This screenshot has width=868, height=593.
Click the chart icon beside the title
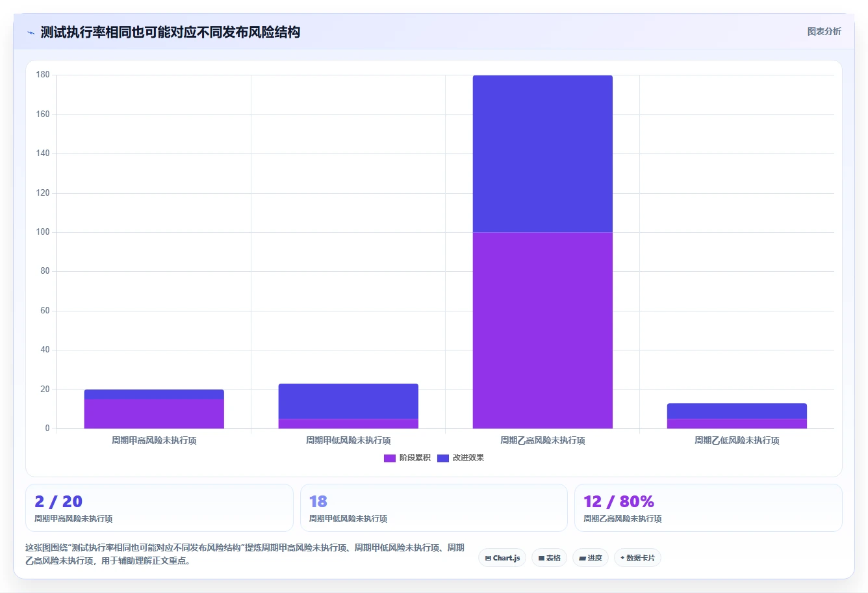pos(31,33)
